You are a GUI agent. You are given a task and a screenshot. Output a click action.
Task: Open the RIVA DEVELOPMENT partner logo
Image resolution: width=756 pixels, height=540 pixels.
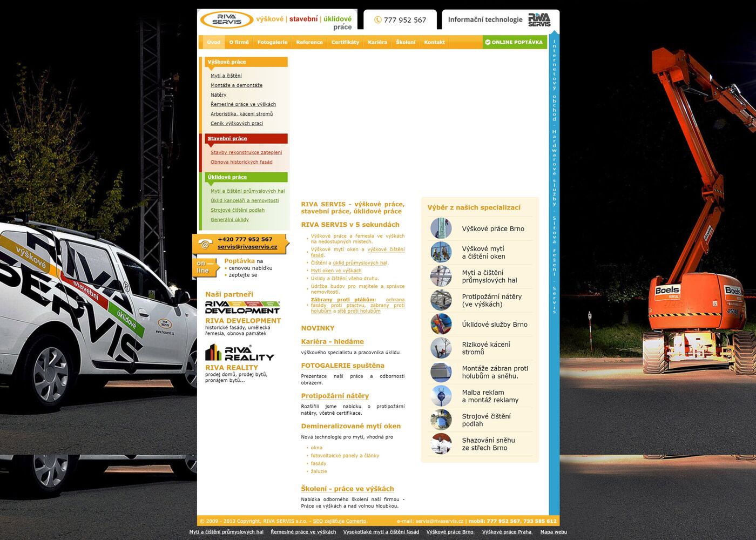tap(242, 307)
